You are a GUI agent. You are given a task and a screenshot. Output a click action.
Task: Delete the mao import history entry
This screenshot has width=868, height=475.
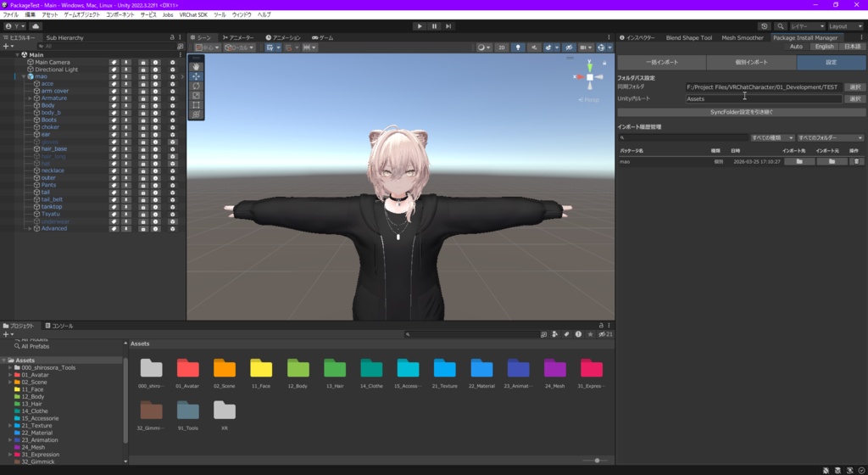856,162
